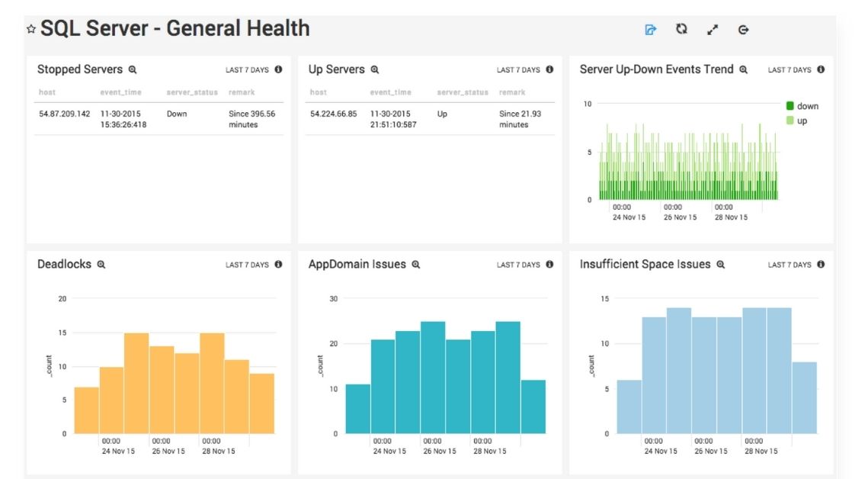Open magnifier on Server Up-Down Events Trend
This screenshot has width=868, height=479.
click(x=743, y=69)
